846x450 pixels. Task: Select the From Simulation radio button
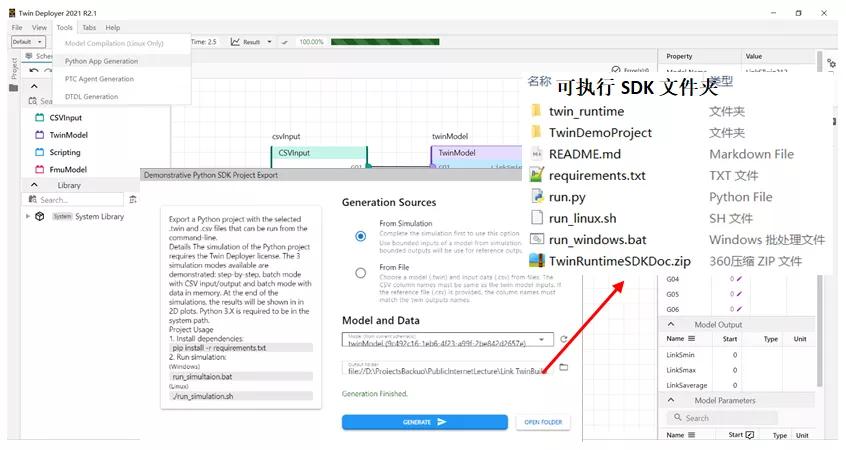pyautogui.click(x=360, y=236)
